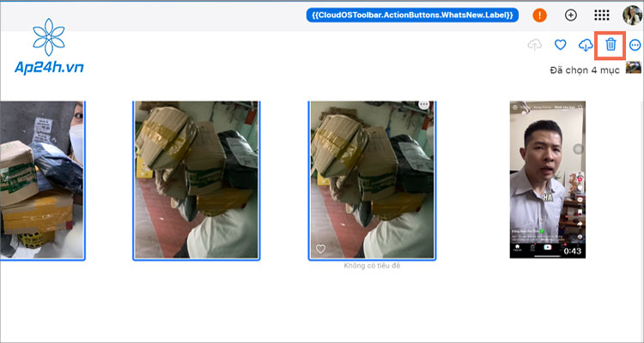Select the photo showing a masked person with boxes
The image size is (644, 343).
point(42,181)
